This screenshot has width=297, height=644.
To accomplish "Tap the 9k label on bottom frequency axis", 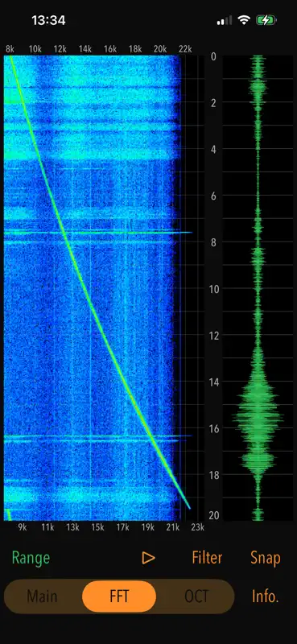I will pos(23,527).
